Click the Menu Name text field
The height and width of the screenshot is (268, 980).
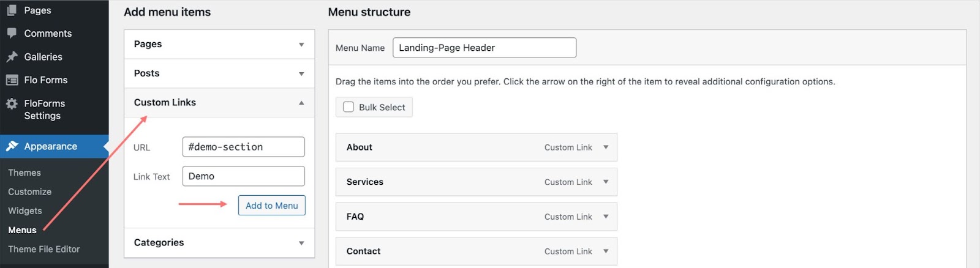click(484, 48)
